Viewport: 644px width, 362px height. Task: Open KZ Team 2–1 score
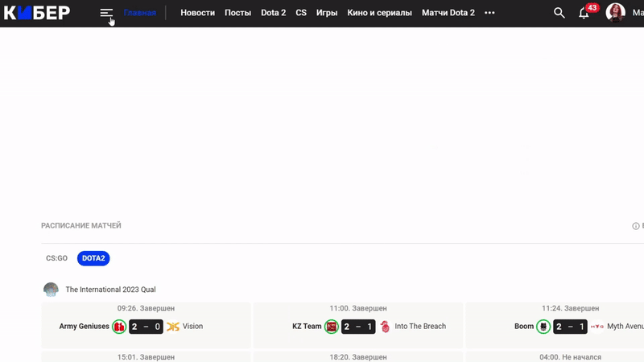(358, 327)
